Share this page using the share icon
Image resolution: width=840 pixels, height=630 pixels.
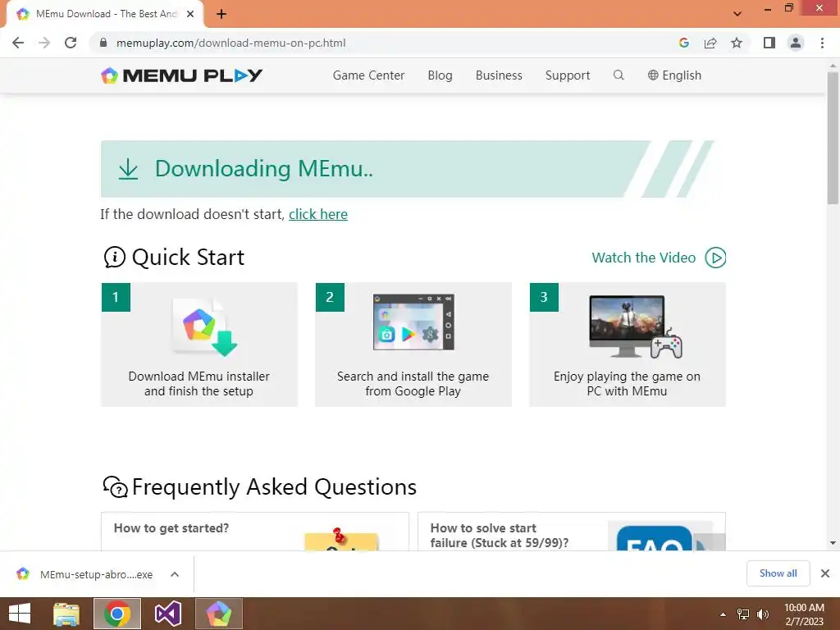[710, 43]
